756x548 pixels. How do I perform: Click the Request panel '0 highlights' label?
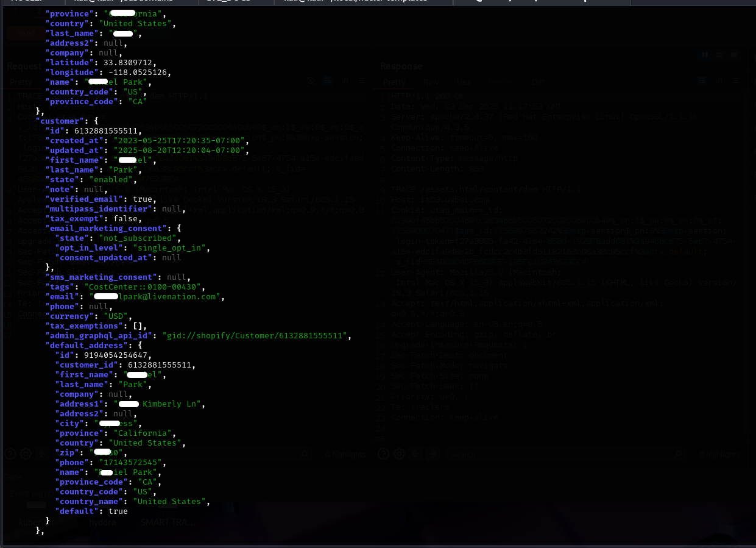[345, 454]
